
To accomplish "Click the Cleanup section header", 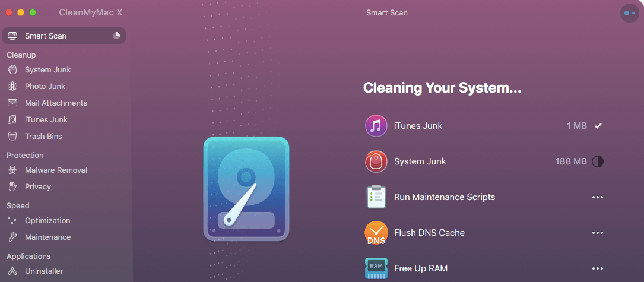I will 21,55.
